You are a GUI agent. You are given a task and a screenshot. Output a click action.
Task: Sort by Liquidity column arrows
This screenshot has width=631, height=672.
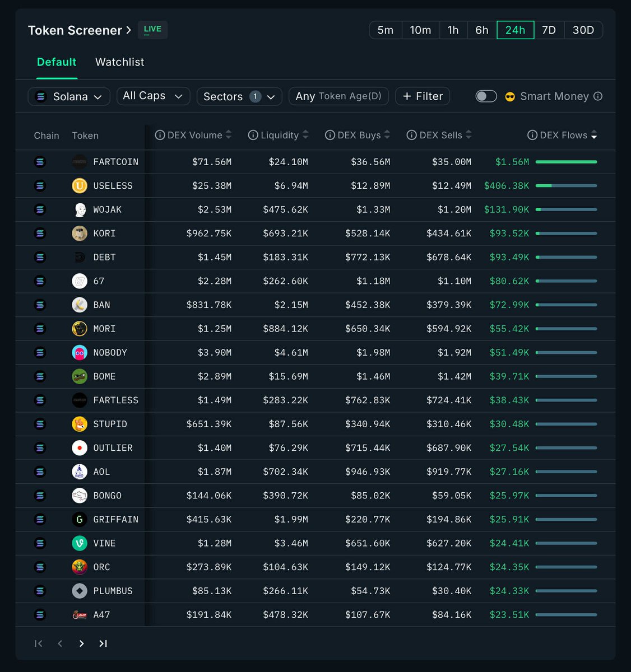pos(305,135)
